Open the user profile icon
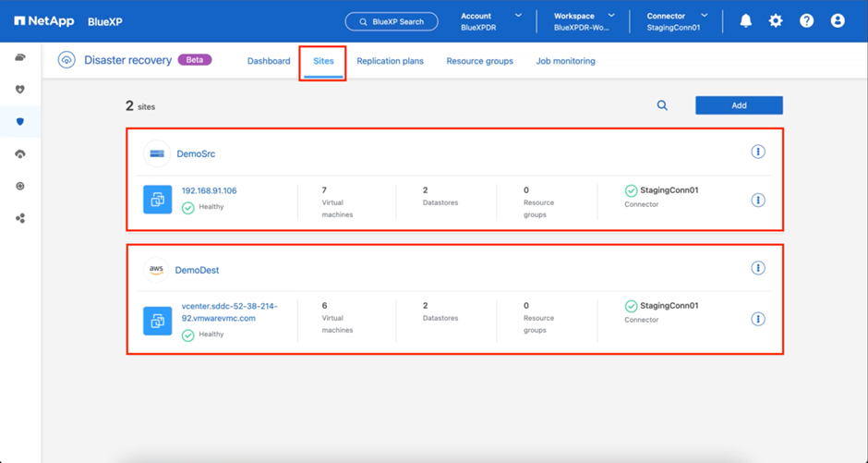This screenshot has height=463, width=868. 838,20
